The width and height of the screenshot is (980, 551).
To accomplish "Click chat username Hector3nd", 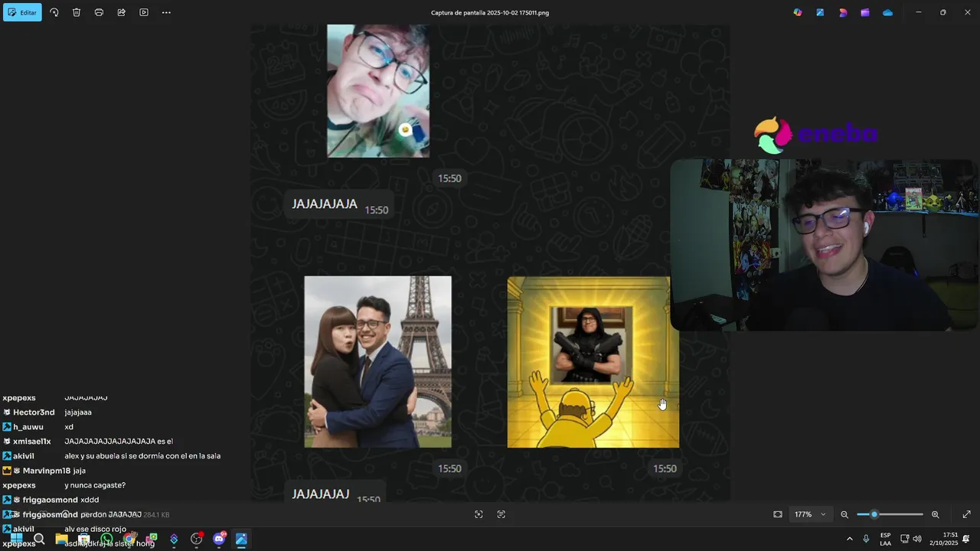I will (x=34, y=412).
